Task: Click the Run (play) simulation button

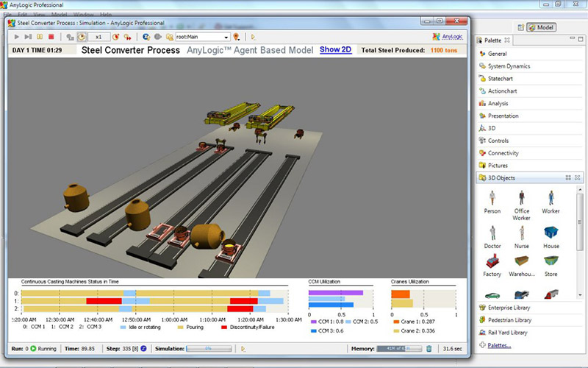Action: point(16,37)
